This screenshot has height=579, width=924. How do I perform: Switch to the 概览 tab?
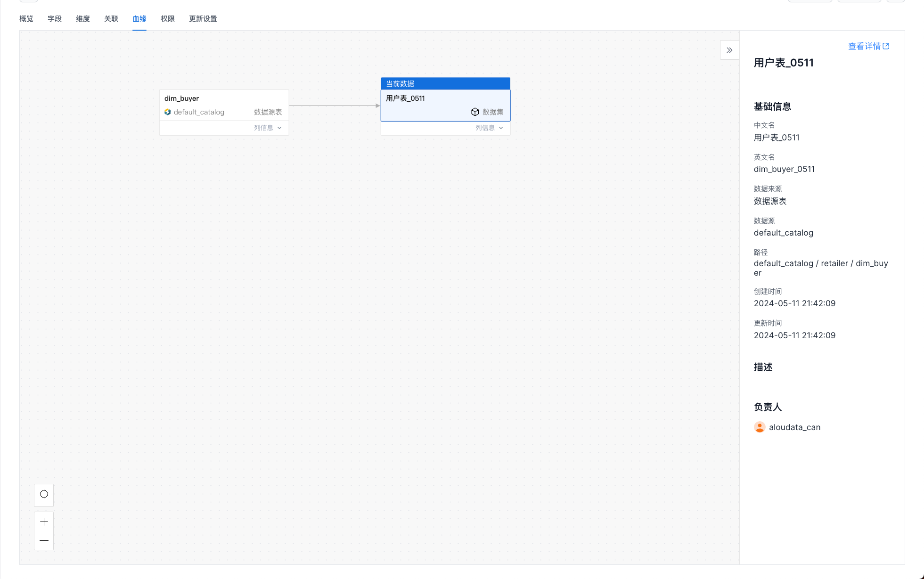point(26,19)
